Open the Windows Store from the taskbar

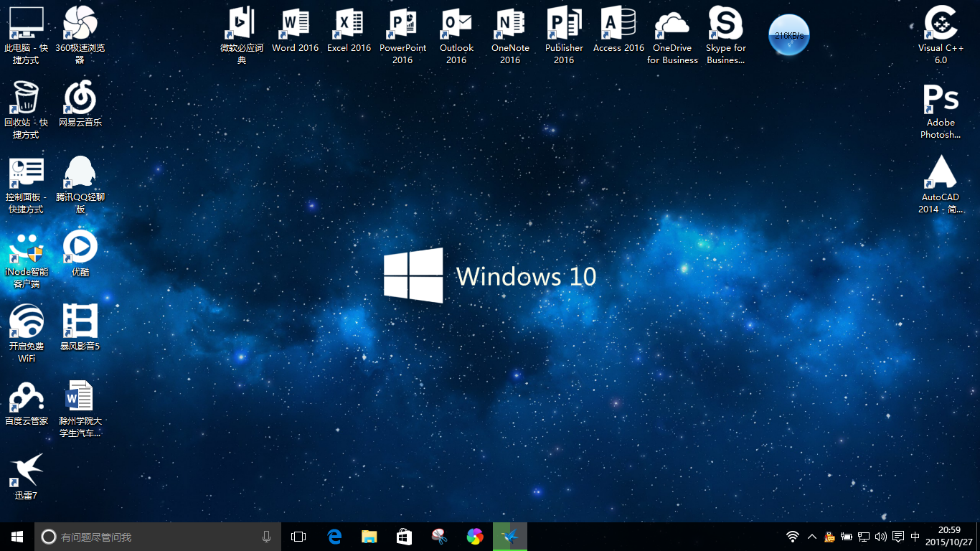tap(404, 537)
